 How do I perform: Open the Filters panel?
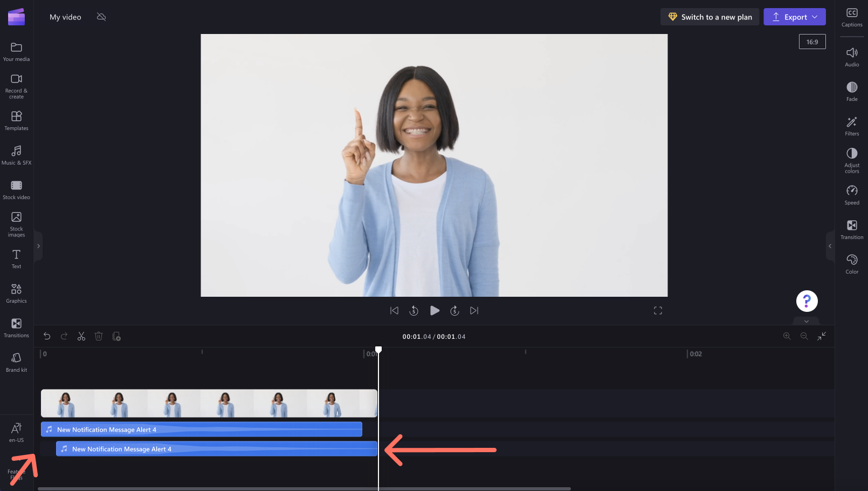coord(852,125)
